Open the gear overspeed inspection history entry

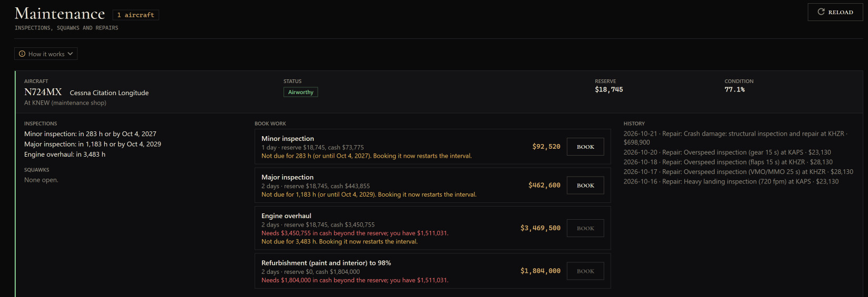coord(727,152)
